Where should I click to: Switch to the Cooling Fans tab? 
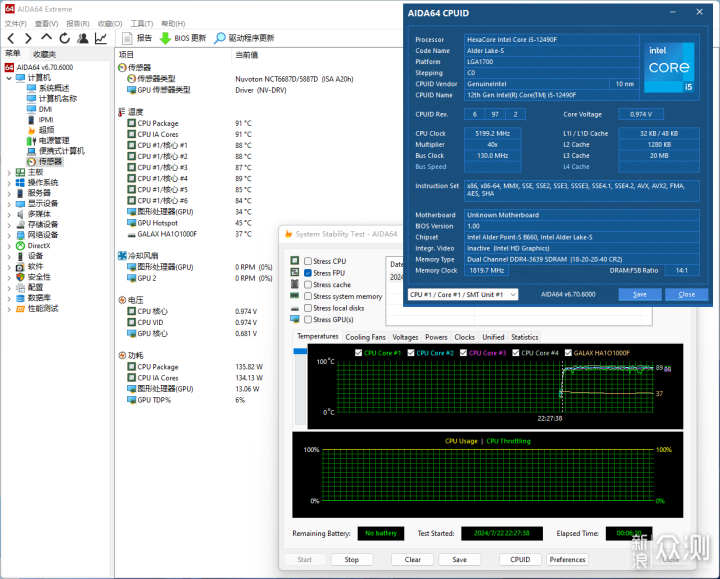tap(366, 337)
